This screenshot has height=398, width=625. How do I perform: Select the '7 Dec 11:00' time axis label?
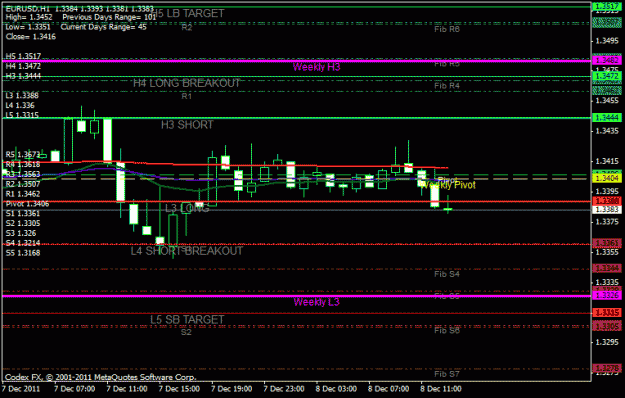tap(127, 389)
